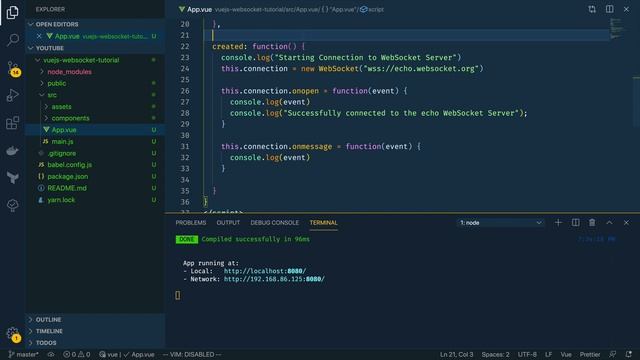Open yarn.lock file

(x=96, y=200)
